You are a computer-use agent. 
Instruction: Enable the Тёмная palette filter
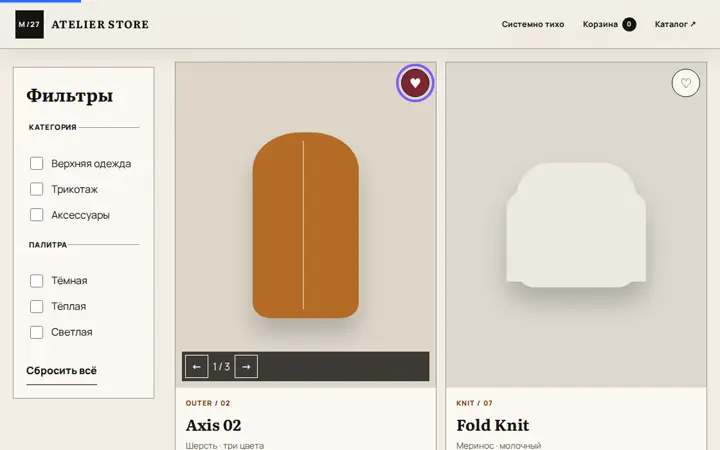[x=36, y=281]
